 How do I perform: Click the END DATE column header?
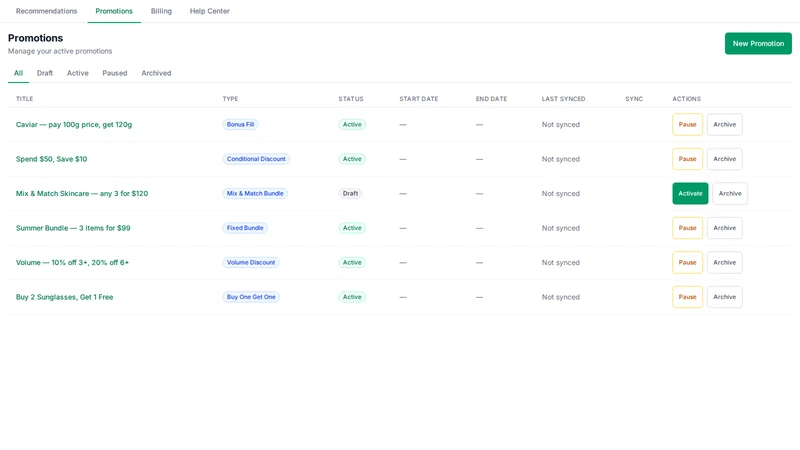[x=491, y=99]
